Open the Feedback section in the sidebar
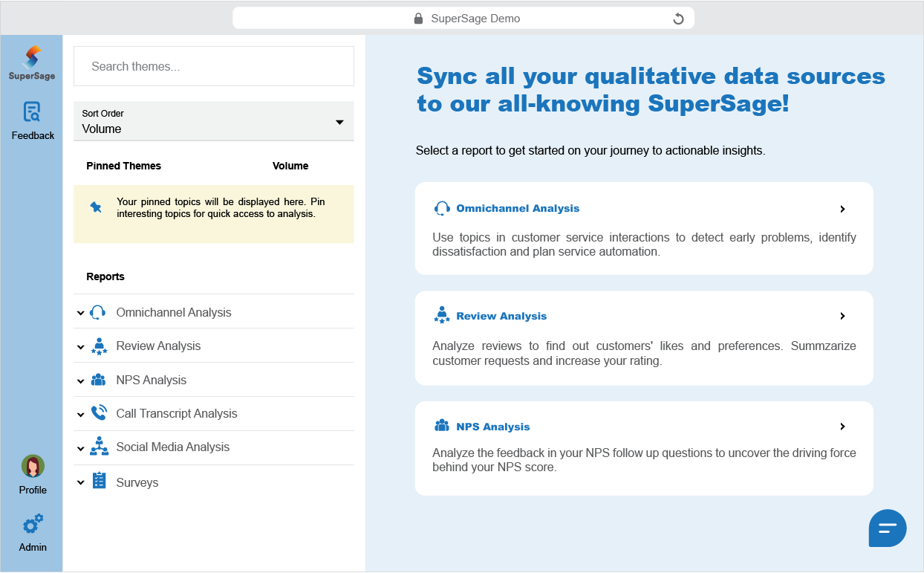Image resolution: width=924 pixels, height=573 pixels. click(32, 112)
